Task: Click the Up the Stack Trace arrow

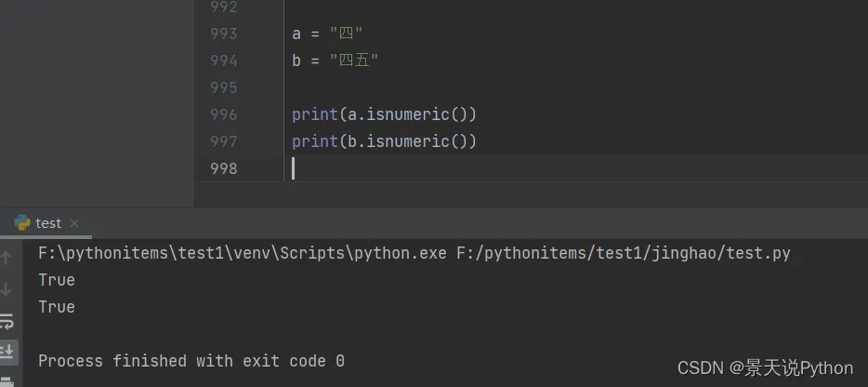Action: pos(7,257)
